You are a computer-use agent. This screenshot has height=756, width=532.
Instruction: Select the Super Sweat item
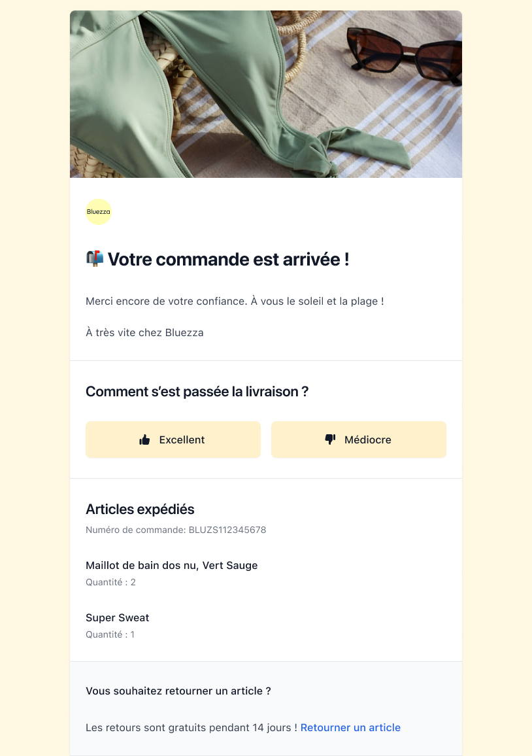pos(118,618)
